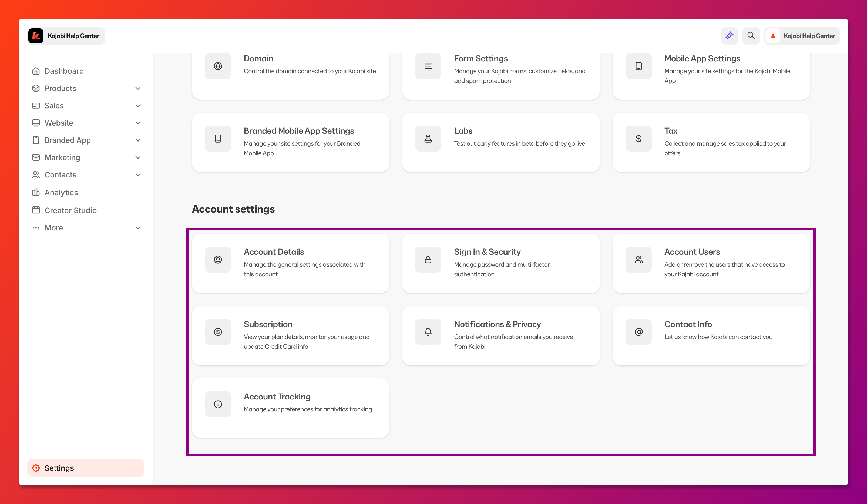Click the Labs flask icon
Screen dimensions: 867x504
[x=428, y=138]
